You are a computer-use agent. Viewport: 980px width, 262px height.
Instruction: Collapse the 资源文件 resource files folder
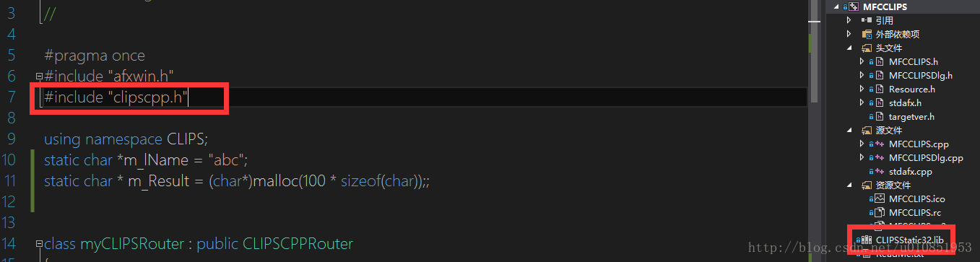[x=850, y=185]
